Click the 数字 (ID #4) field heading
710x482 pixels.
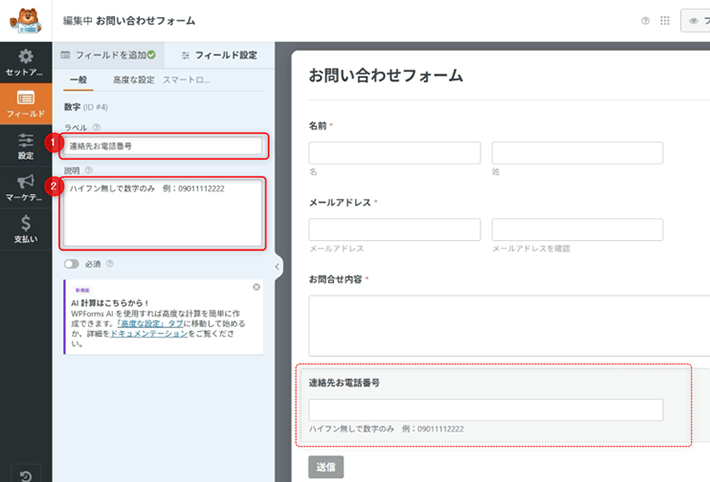86,107
